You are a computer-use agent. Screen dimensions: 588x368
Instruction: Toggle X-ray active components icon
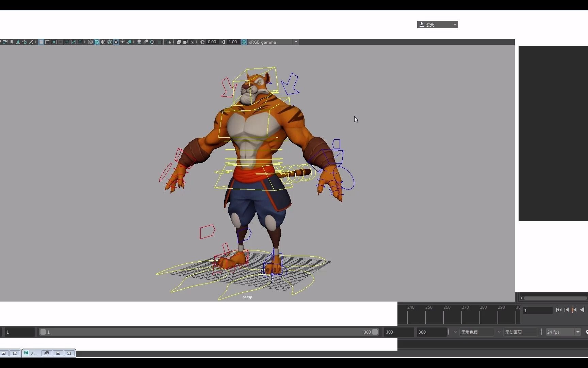click(x=185, y=42)
